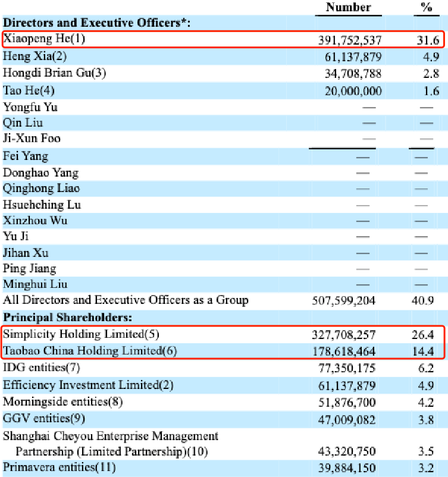Click the name 'Xiaopeng He(1)'

coord(44,39)
